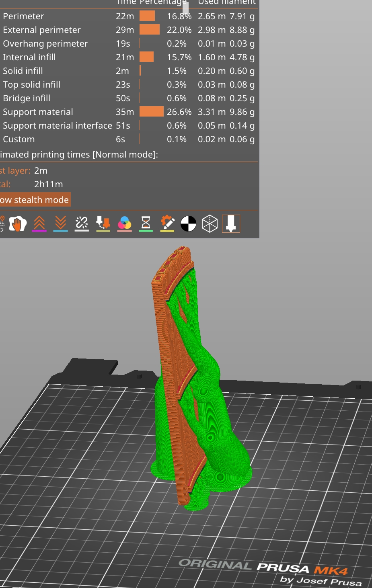Toggle Support material visibility in the legend

click(38, 112)
